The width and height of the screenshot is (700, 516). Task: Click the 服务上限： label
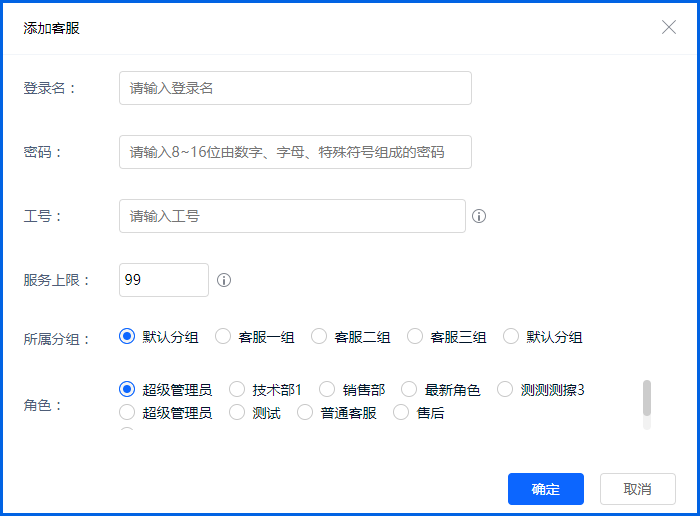pyautogui.click(x=57, y=280)
